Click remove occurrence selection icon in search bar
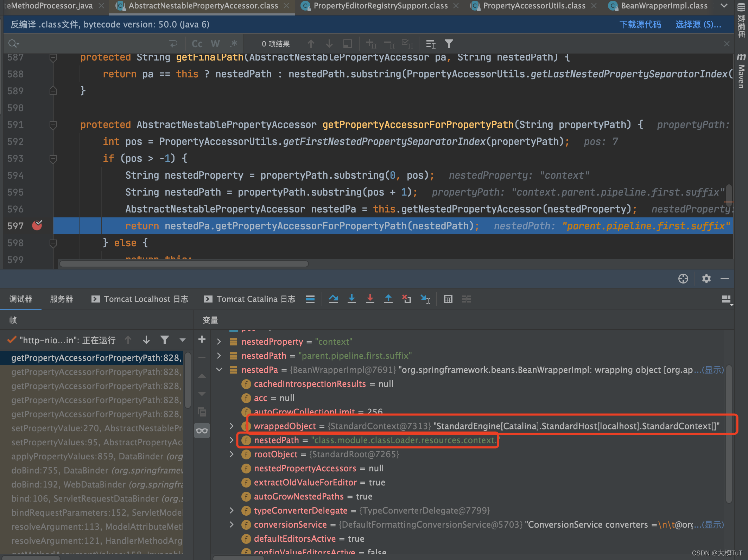 point(389,44)
